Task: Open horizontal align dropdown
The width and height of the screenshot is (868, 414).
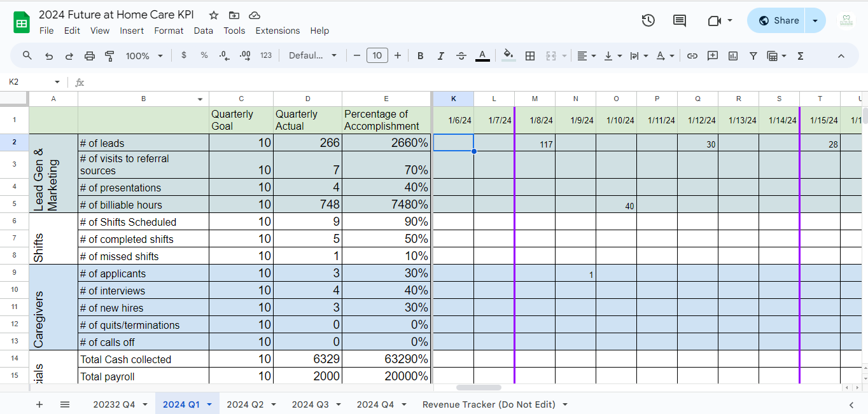Action: pyautogui.click(x=586, y=56)
